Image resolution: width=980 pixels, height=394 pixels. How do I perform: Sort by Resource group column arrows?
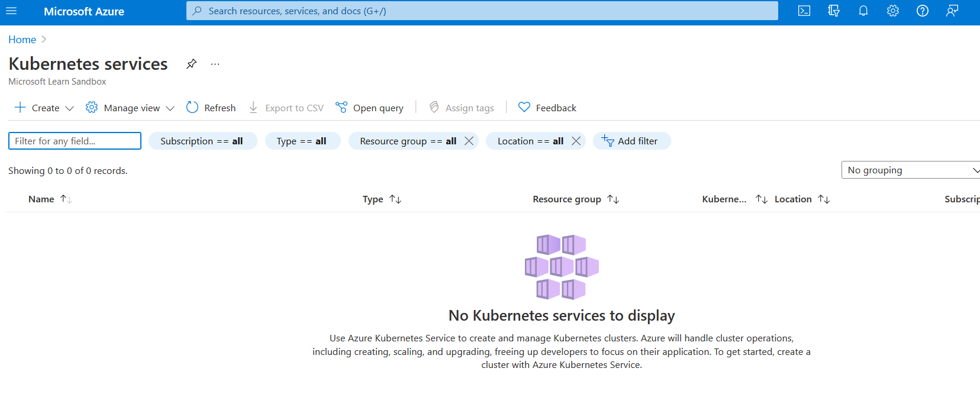[x=613, y=199]
